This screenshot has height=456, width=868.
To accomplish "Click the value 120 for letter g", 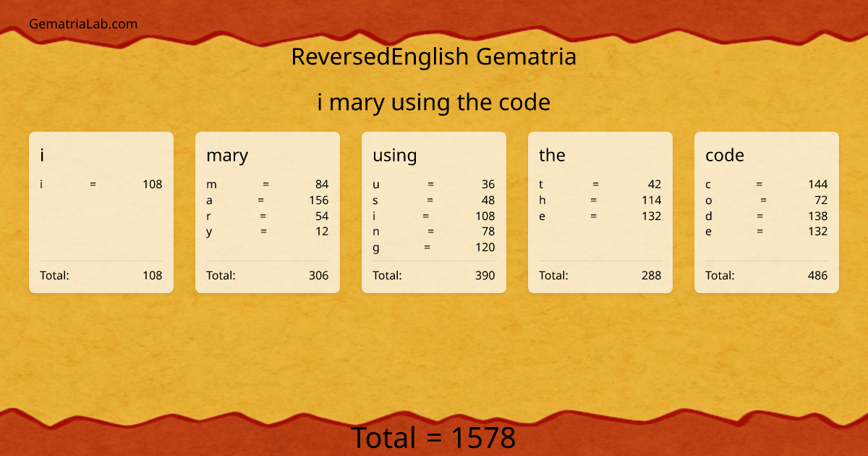I will 485,247.
